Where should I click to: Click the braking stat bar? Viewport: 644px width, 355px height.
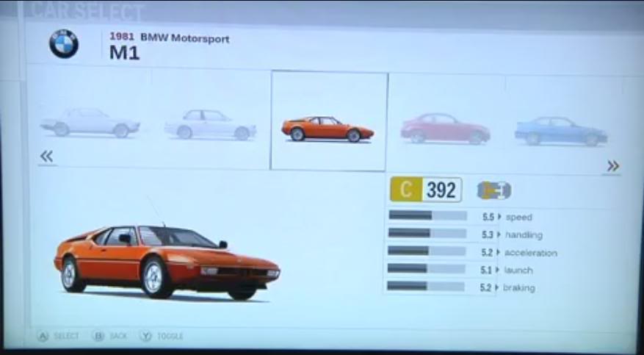pyautogui.click(x=426, y=286)
